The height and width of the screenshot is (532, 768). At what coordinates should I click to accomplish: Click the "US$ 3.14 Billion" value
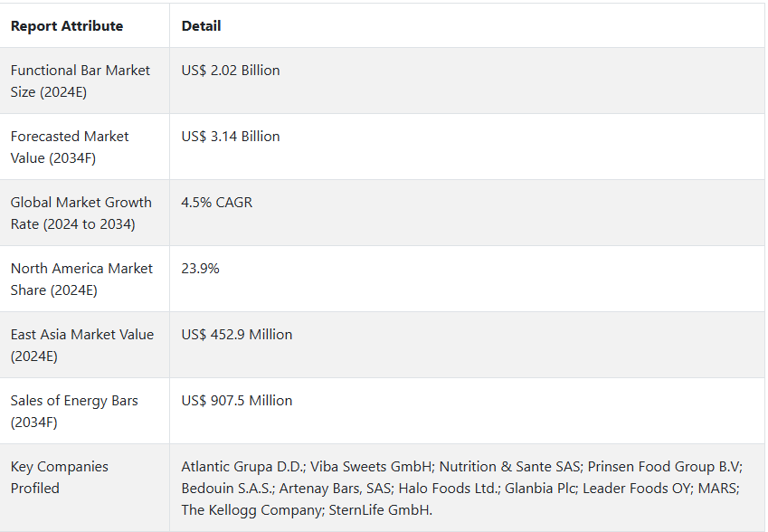click(x=231, y=137)
